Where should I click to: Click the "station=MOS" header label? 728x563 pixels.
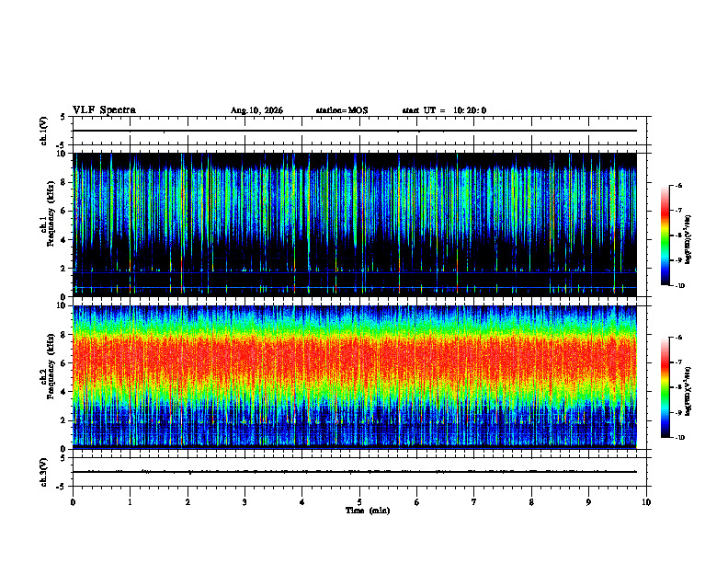tap(342, 110)
